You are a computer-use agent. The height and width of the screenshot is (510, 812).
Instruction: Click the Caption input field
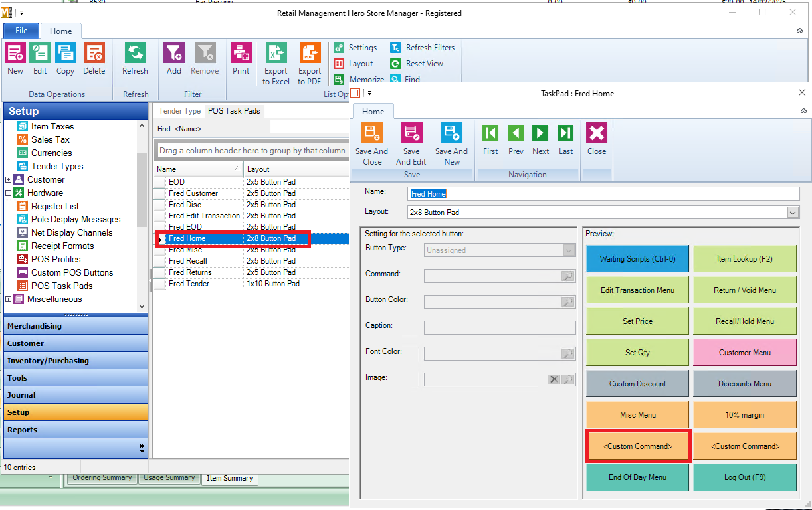click(500, 327)
